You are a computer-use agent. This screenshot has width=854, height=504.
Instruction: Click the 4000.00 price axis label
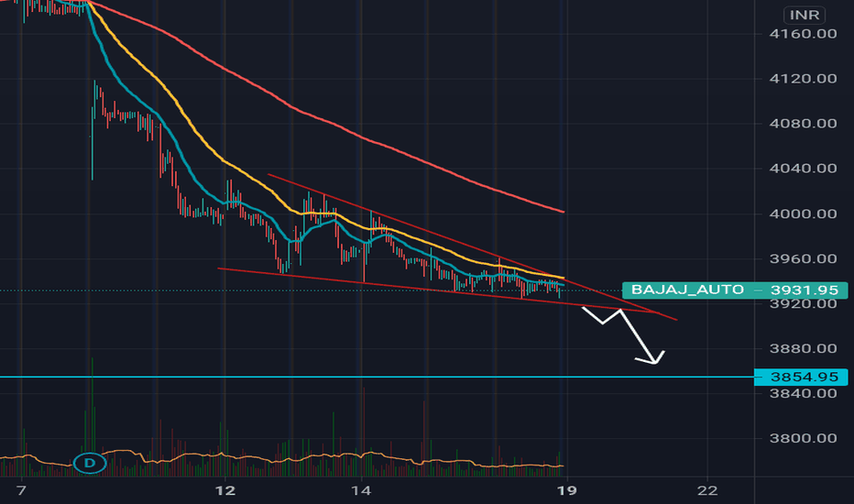pos(803,214)
